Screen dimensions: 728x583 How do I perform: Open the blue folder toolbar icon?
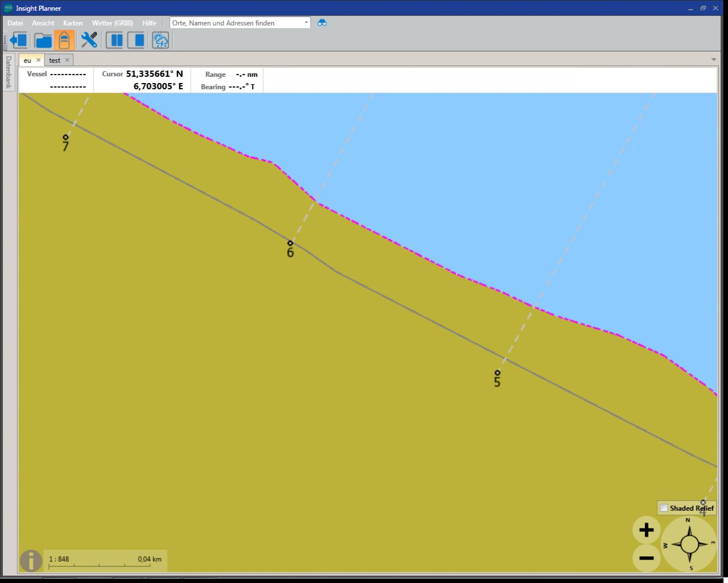(43, 40)
